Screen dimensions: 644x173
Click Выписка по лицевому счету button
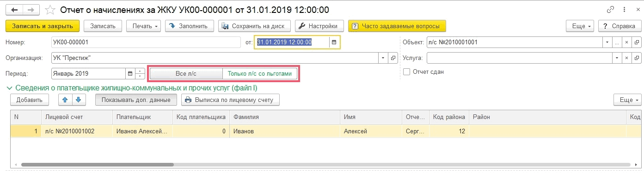point(230,100)
